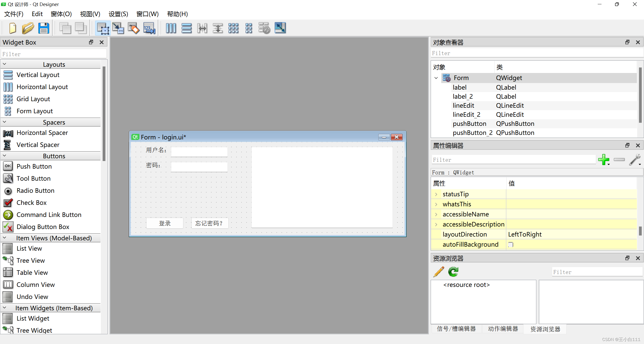Click the Save file toolbar icon
The image size is (644, 344).
44,28
